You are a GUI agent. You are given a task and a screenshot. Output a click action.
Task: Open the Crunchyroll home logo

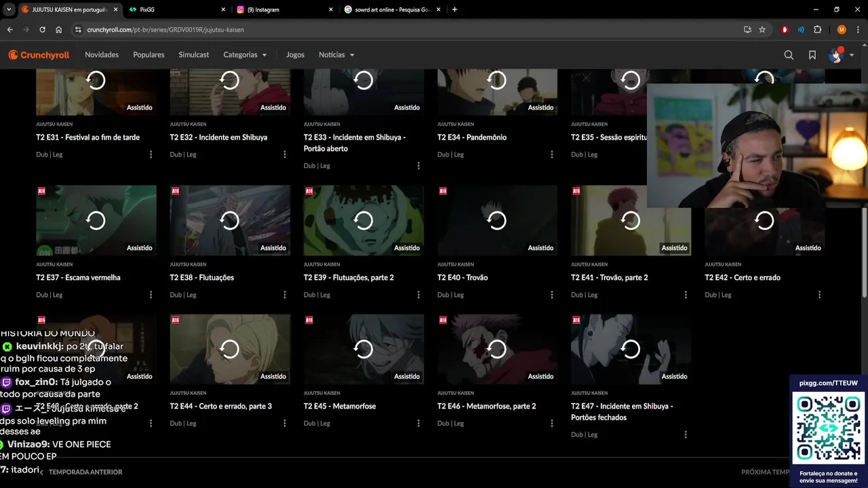pos(39,55)
